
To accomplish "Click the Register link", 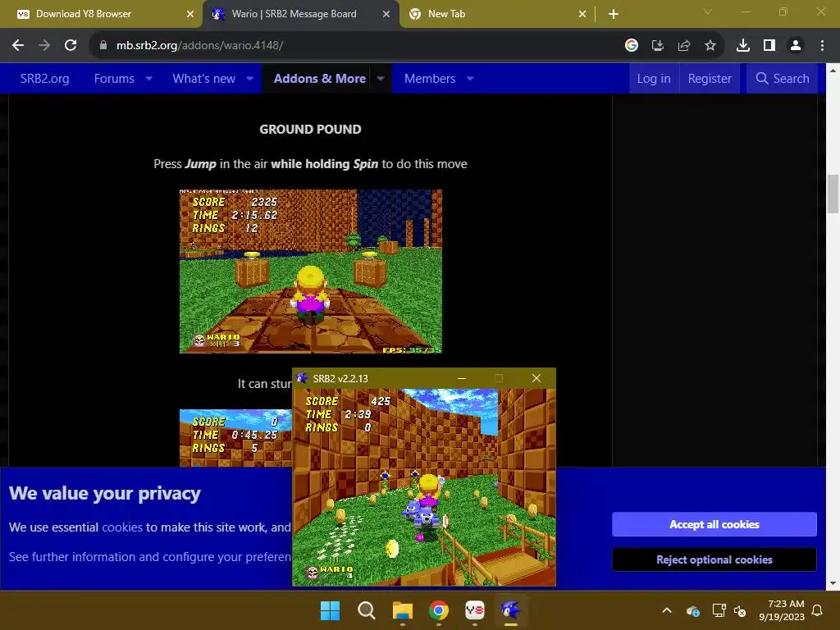I will click(710, 79).
